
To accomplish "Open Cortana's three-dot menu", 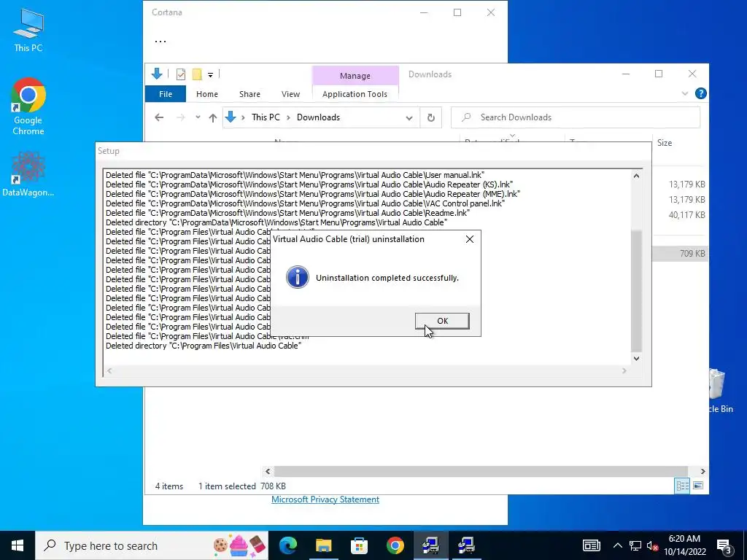I will [160, 42].
